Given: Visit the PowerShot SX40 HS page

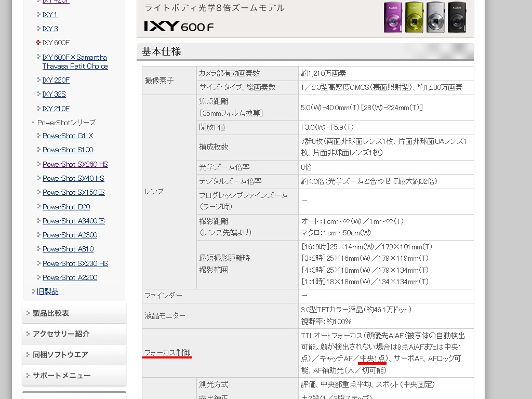Looking at the screenshot, I should click(x=73, y=178).
